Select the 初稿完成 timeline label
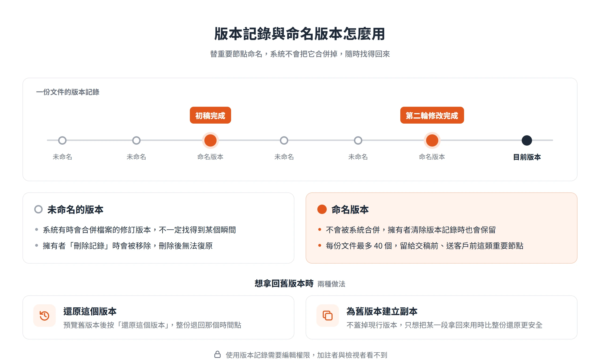Viewport: 600px width, 364px height. (210, 115)
